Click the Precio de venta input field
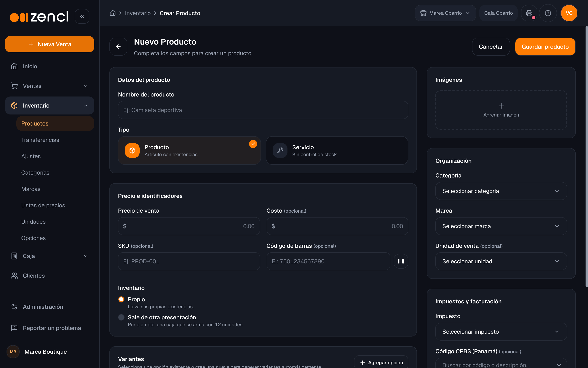 (189, 226)
